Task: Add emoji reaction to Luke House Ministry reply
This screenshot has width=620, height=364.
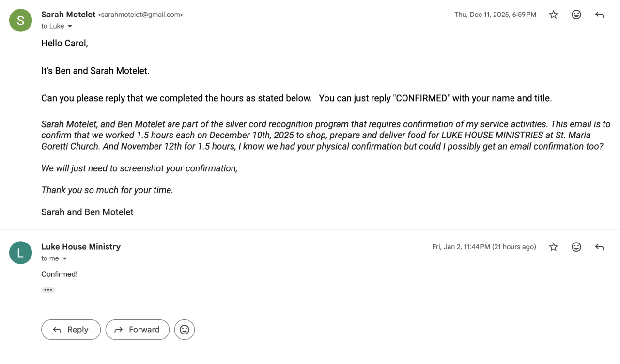Action: point(576,247)
